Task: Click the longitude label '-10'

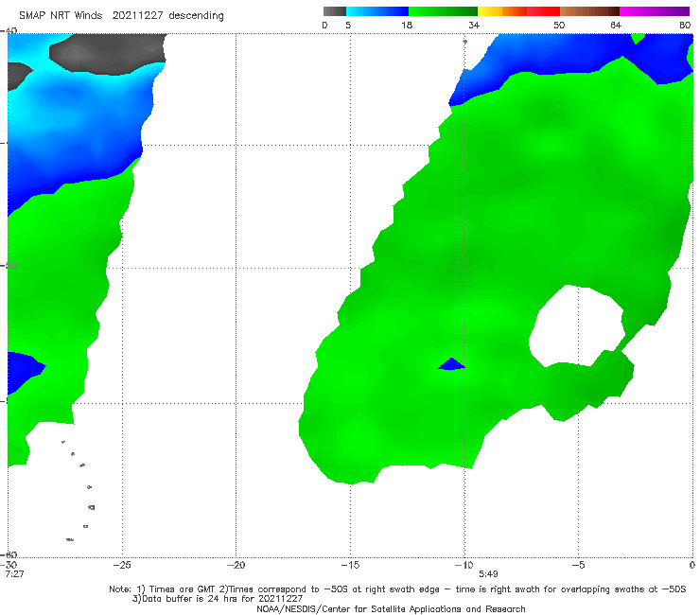Action: tap(464, 565)
